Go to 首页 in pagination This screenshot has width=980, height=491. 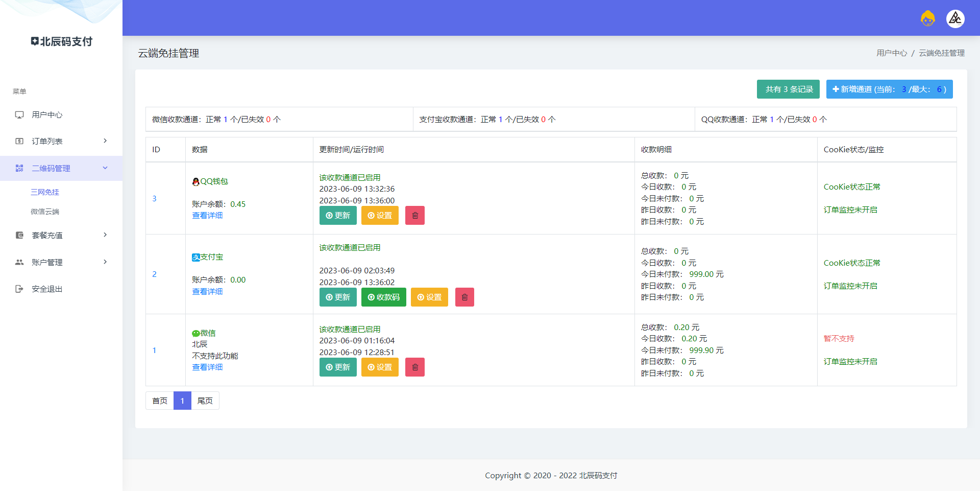(160, 401)
